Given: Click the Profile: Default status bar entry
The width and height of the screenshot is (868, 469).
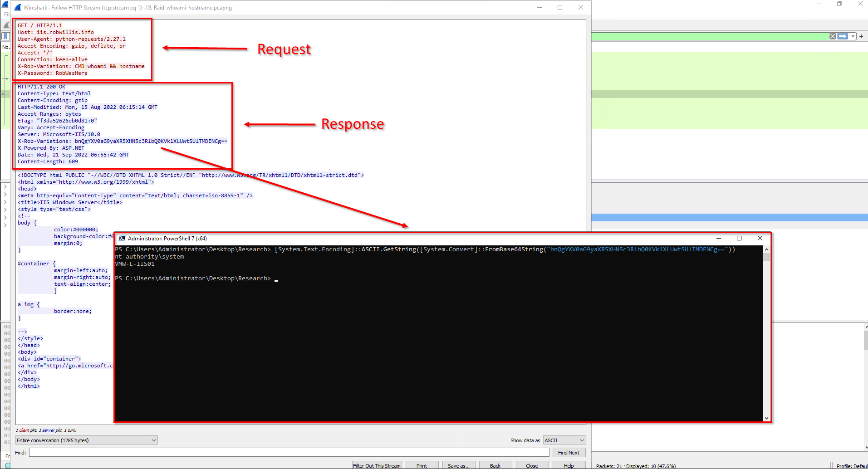Looking at the screenshot, I should click(852, 466).
